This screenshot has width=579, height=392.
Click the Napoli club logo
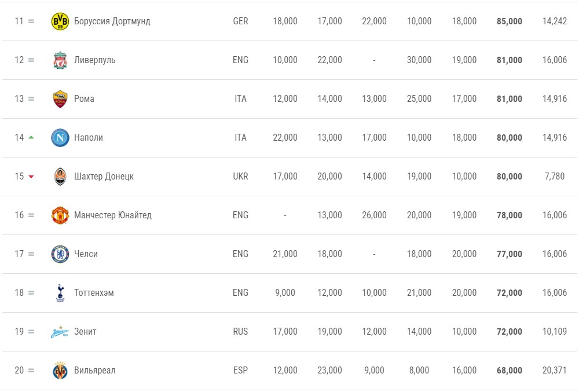pyautogui.click(x=60, y=137)
